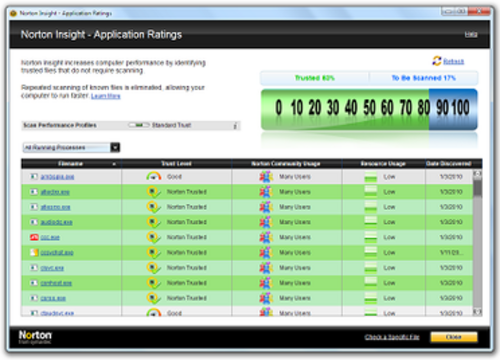Adjust the Standard Trust profile slider

click(139, 125)
